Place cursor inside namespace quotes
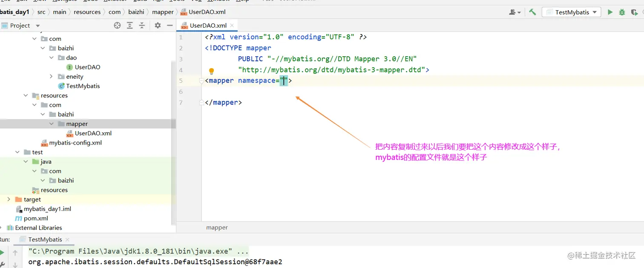The height and width of the screenshot is (268, 644). (x=284, y=80)
